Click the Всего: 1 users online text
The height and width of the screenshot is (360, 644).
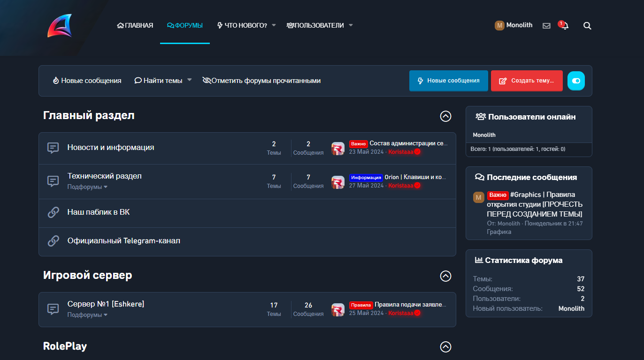[518, 149]
